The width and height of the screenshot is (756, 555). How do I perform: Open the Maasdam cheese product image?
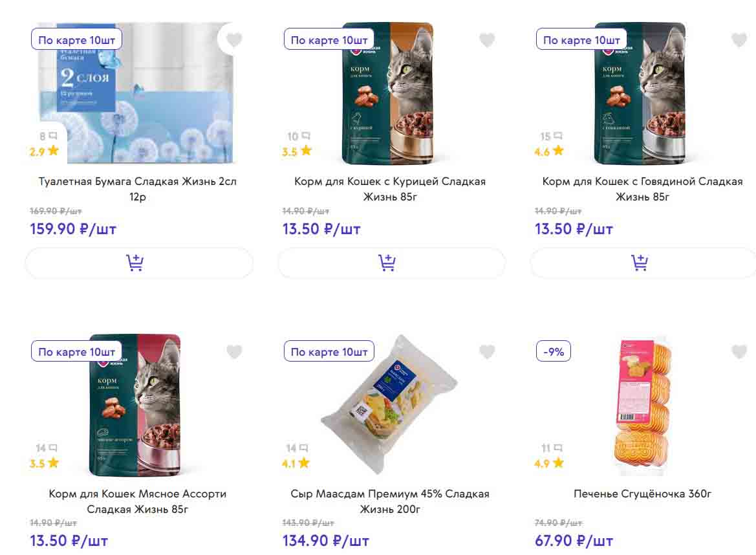coord(388,404)
